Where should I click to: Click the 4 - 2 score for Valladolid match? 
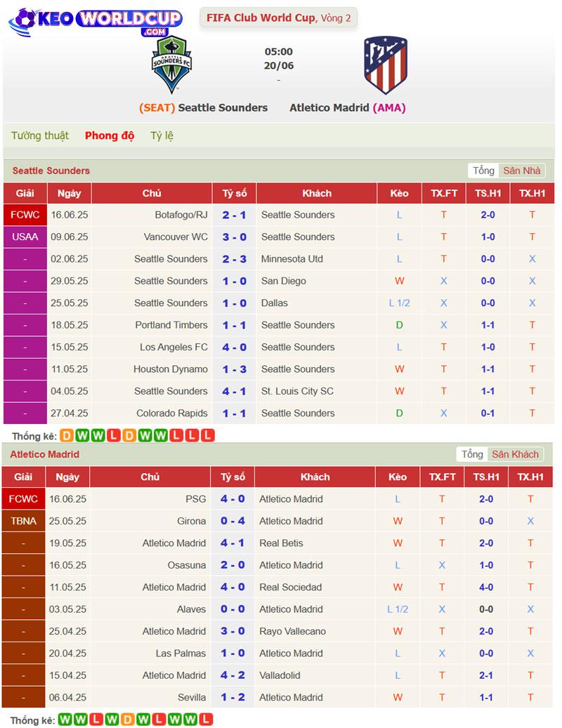click(x=233, y=675)
